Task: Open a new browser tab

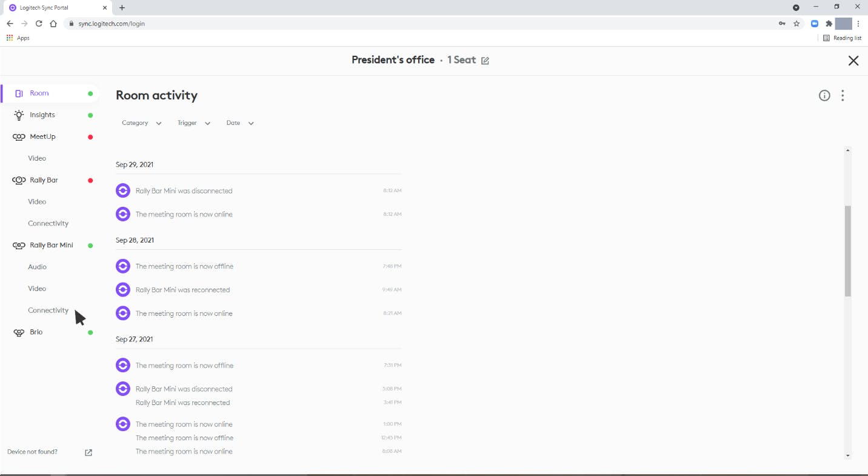Action: click(122, 8)
